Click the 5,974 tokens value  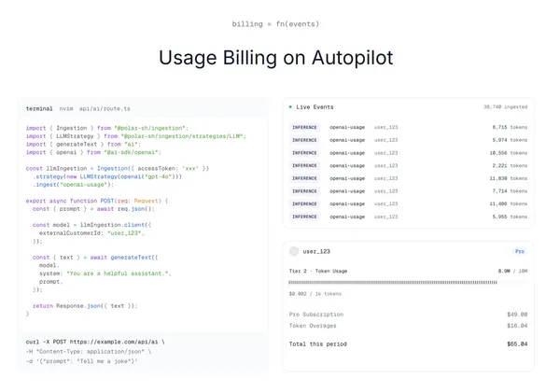point(510,140)
